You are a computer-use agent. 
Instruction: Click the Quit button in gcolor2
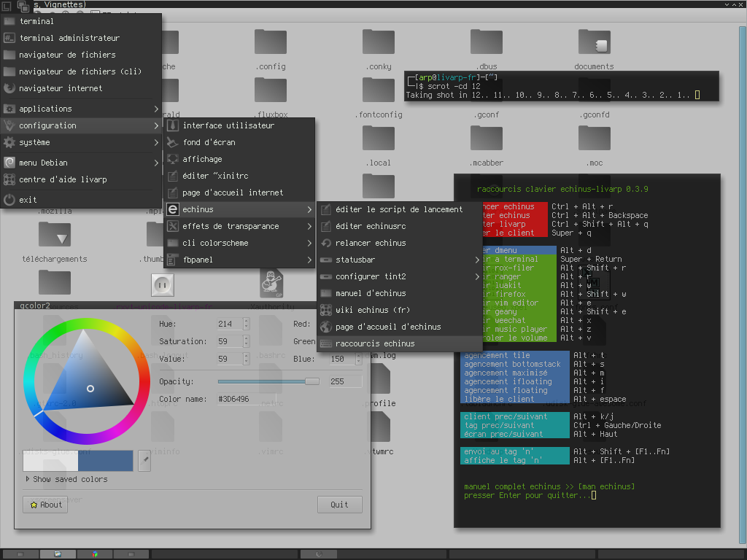click(x=340, y=505)
